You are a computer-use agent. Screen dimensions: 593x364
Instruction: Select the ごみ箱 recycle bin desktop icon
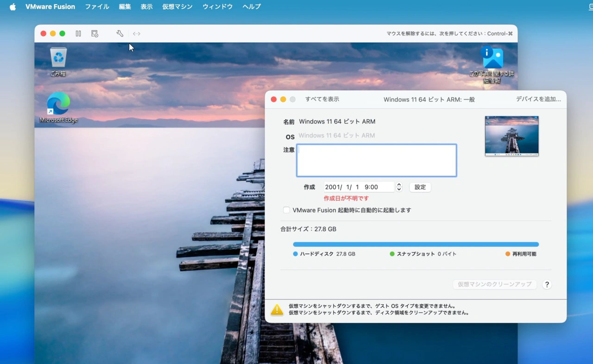[58, 62]
